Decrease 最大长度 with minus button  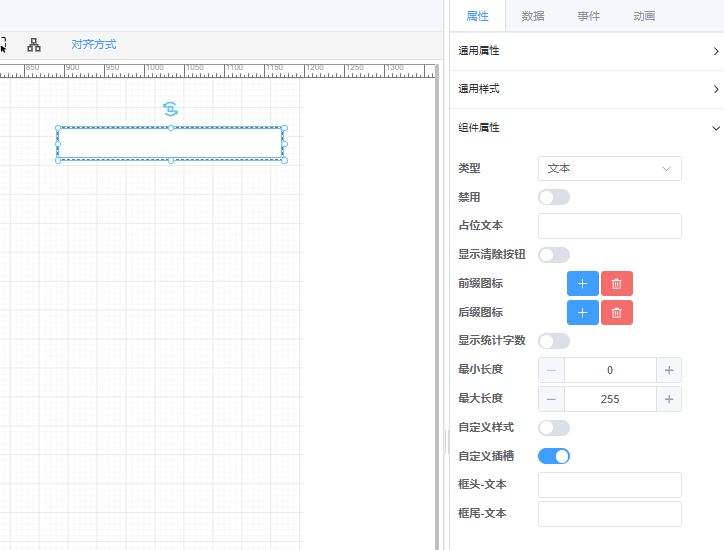551,399
